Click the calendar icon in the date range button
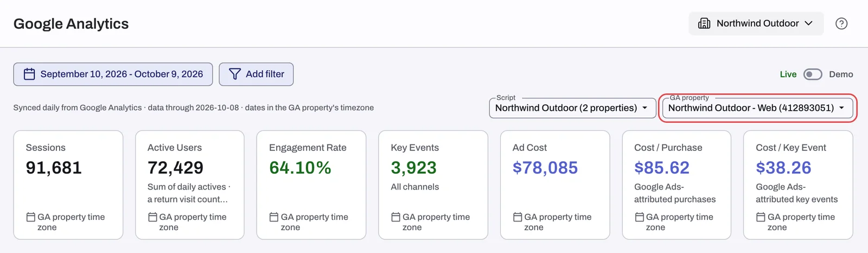This screenshot has height=253, width=868. tap(29, 74)
